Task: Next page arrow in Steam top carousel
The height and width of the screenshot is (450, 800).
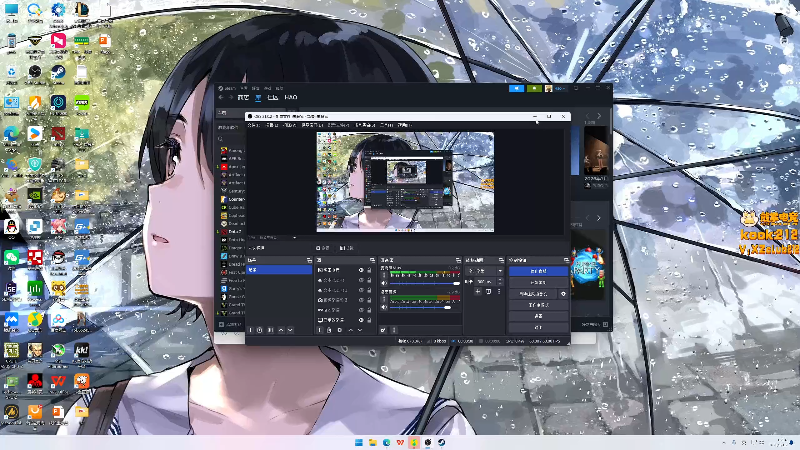Action: [x=599, y=116]
